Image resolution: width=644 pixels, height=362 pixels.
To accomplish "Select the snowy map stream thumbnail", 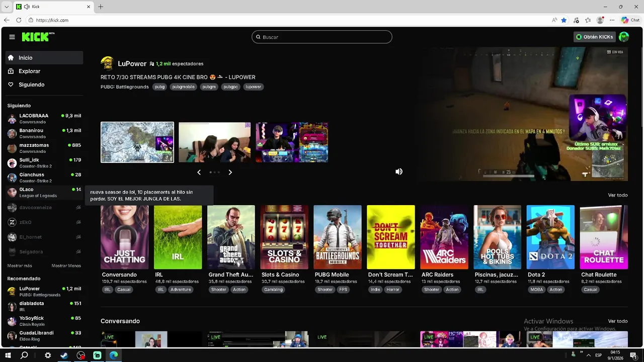I will [137, 142].
